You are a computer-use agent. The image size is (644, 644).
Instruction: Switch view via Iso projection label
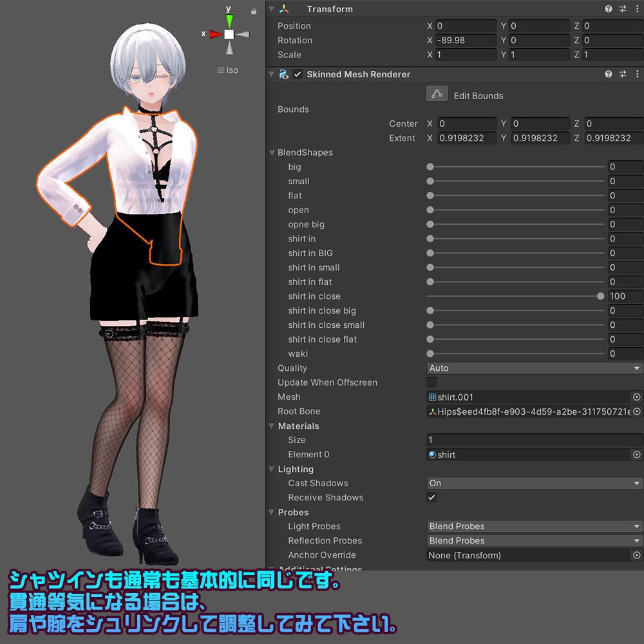point(228,70)
